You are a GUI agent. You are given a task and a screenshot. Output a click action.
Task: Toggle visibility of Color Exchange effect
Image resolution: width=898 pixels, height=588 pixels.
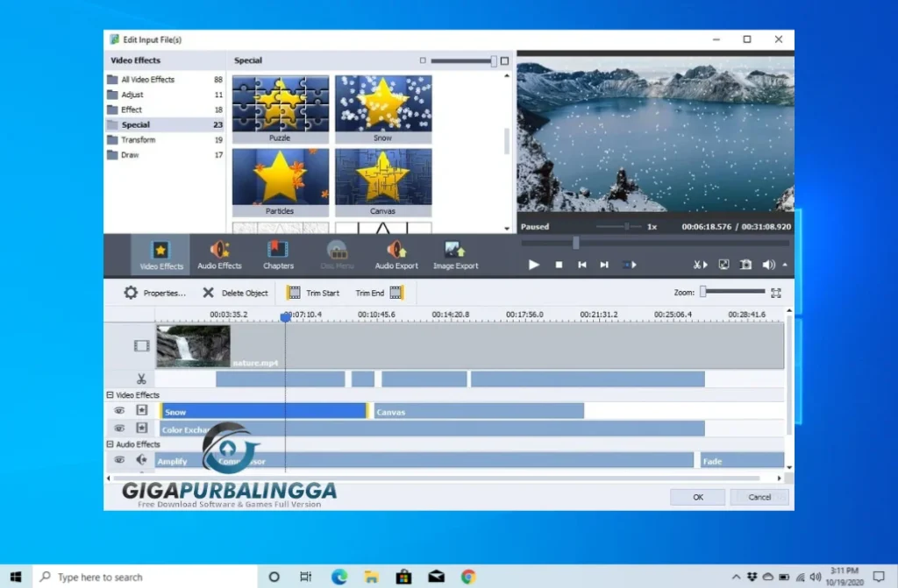click(x=120, y=428)
